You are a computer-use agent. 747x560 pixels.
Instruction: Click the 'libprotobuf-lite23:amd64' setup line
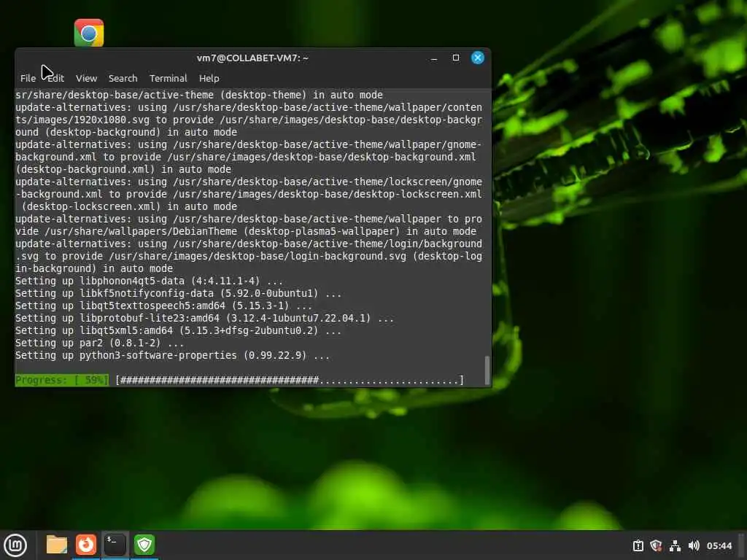tap(205, 318)
